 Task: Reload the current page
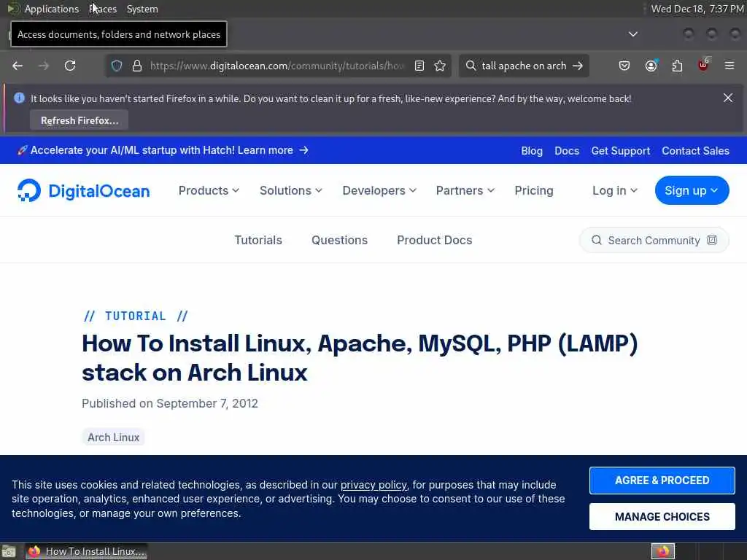click(70, 66)
